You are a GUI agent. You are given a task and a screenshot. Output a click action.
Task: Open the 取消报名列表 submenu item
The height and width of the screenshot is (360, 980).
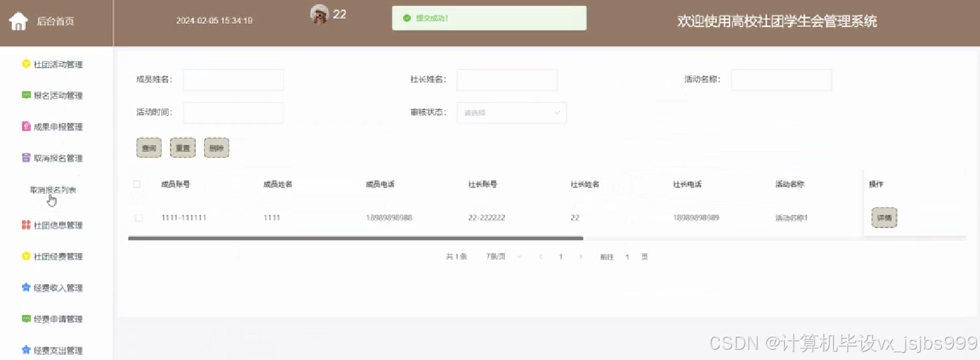[53, 190]
